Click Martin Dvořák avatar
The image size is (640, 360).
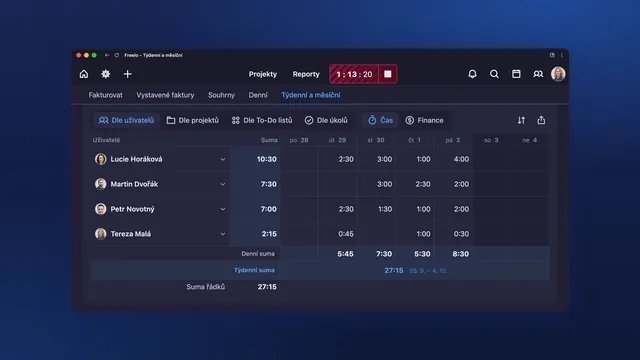point(100,184)
